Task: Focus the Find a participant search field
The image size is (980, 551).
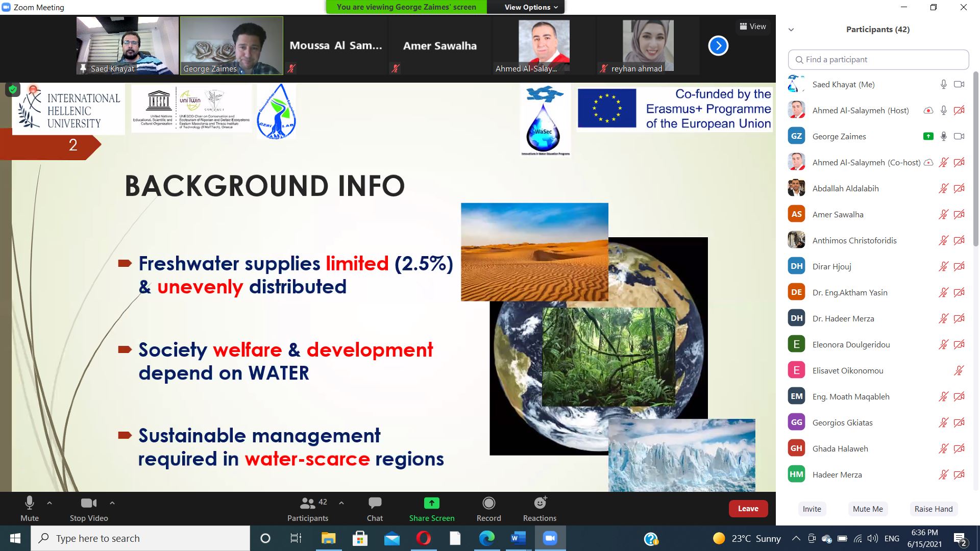Action: point(878,60)
